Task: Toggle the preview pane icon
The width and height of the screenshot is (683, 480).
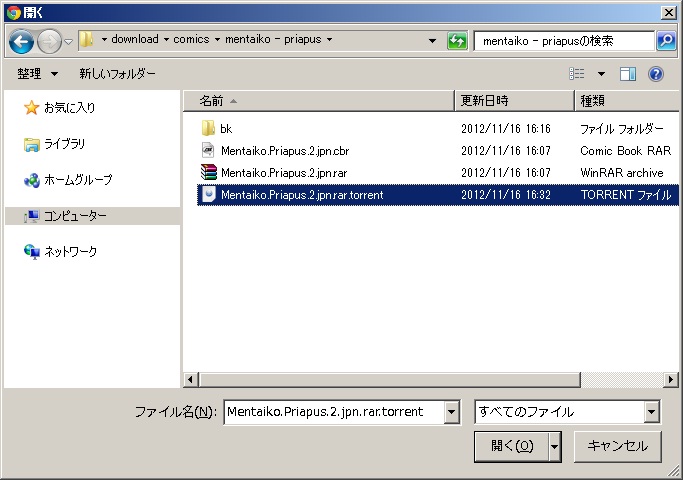Action: coord(628,74)
